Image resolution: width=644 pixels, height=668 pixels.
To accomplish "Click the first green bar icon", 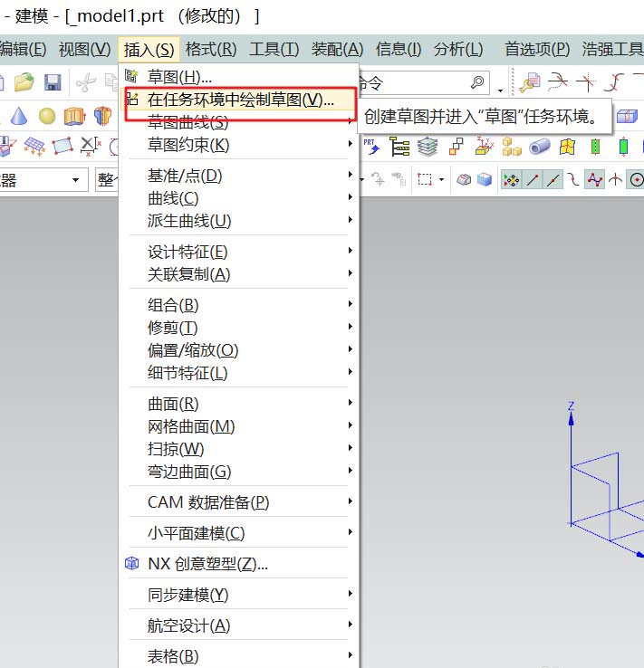I will tap(596, 147).
